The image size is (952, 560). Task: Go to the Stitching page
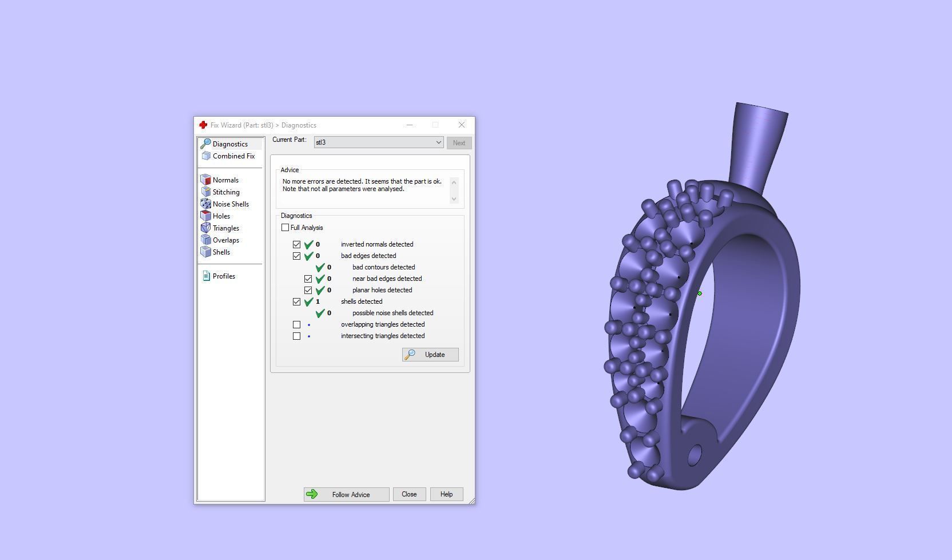[x=226, y=192]
